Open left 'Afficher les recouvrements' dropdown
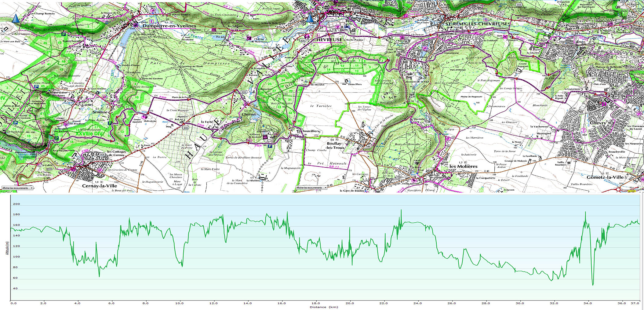The height and width of the screenshot is (310, 644). coord(17,188)
